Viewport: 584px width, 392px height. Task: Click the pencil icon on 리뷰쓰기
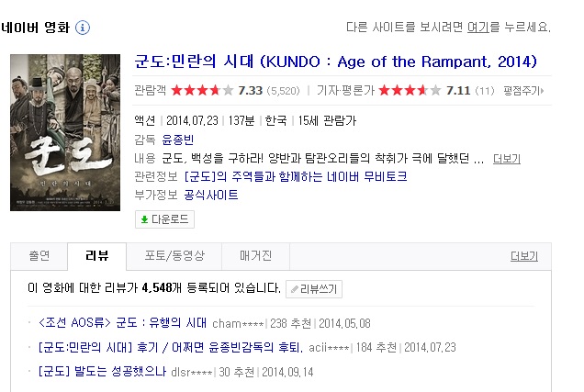coord(294,289)
